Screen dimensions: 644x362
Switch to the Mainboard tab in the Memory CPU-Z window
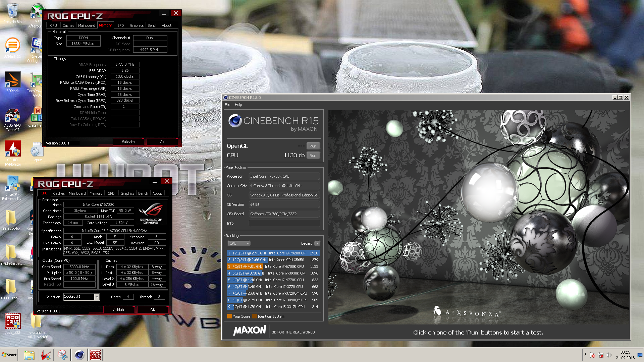(x=87, y=25)
